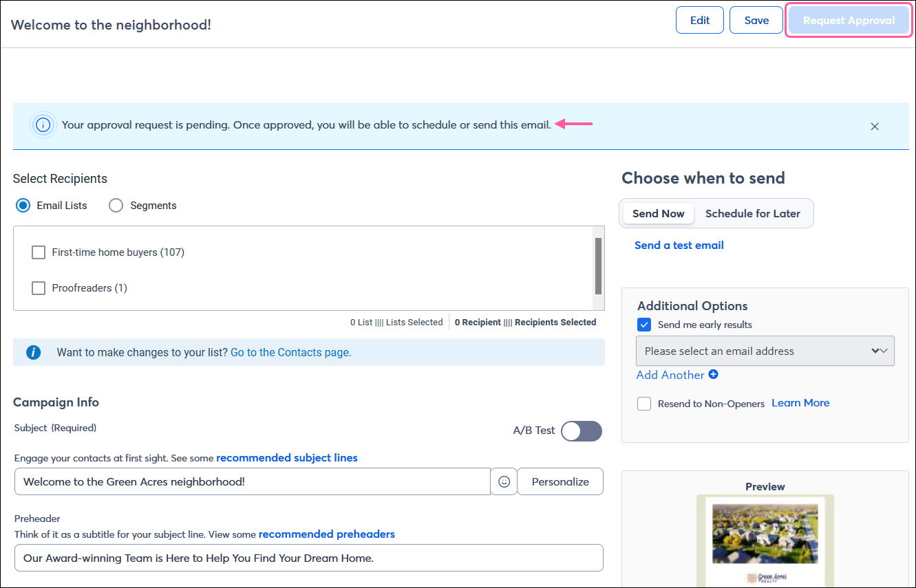
Task: Click the info icon next to the Contacts message
Action: coord(33,351)
